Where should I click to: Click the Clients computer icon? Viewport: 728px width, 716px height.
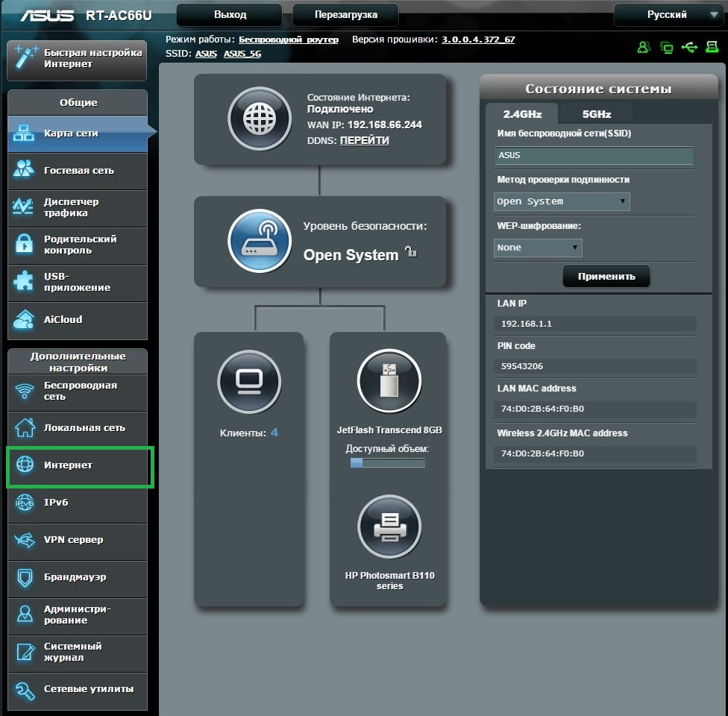click(x=249, y=382)
